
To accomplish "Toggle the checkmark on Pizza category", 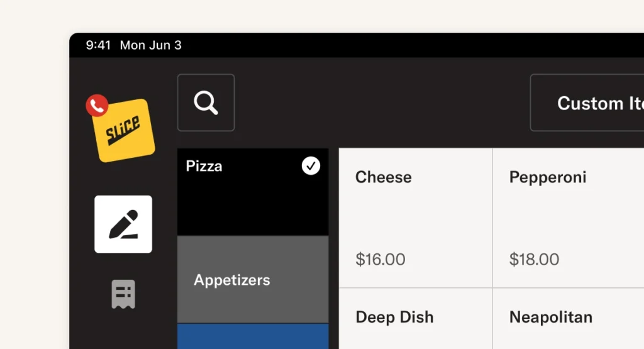I will [x=311, y=166].
